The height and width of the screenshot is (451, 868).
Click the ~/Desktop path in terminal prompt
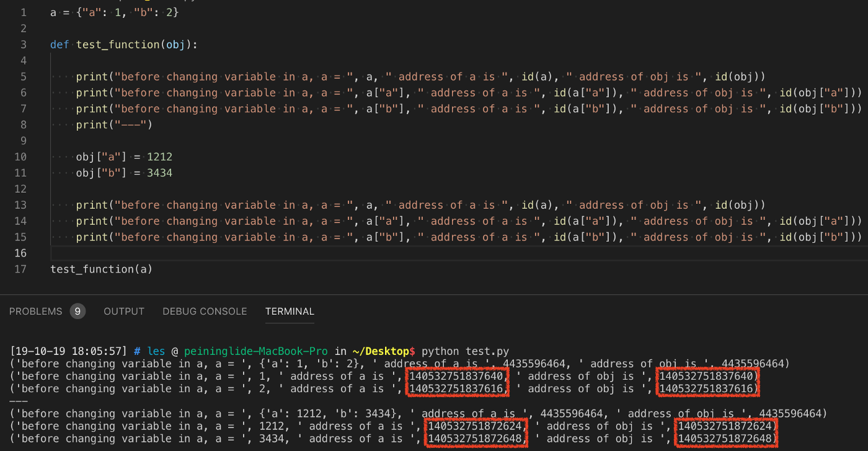point(384,351)
